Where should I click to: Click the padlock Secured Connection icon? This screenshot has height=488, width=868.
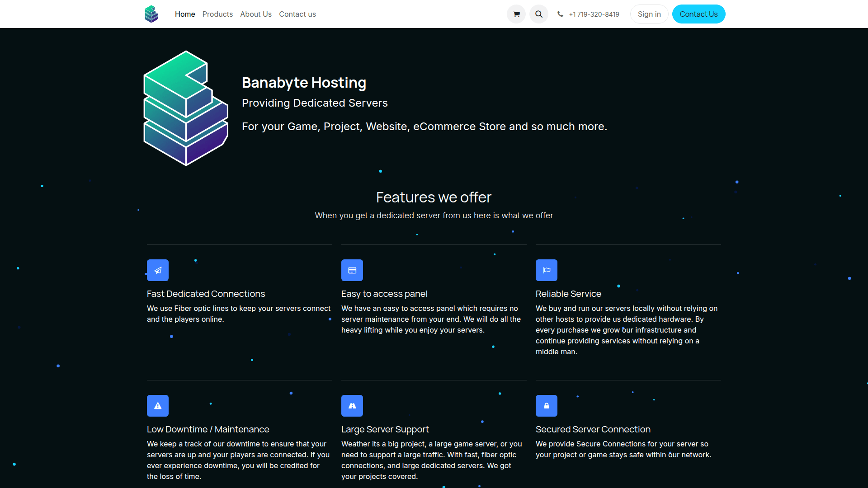pos(547,406)
